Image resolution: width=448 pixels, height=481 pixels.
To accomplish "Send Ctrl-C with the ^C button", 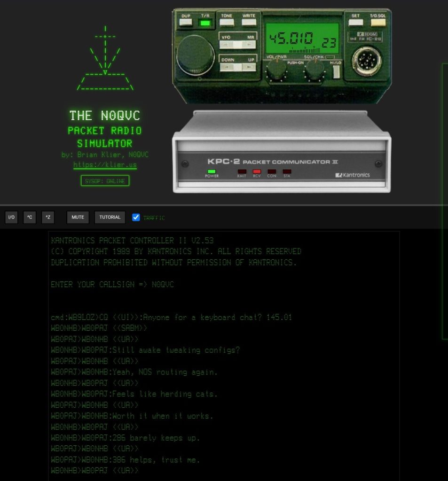I will coord(30,217).
